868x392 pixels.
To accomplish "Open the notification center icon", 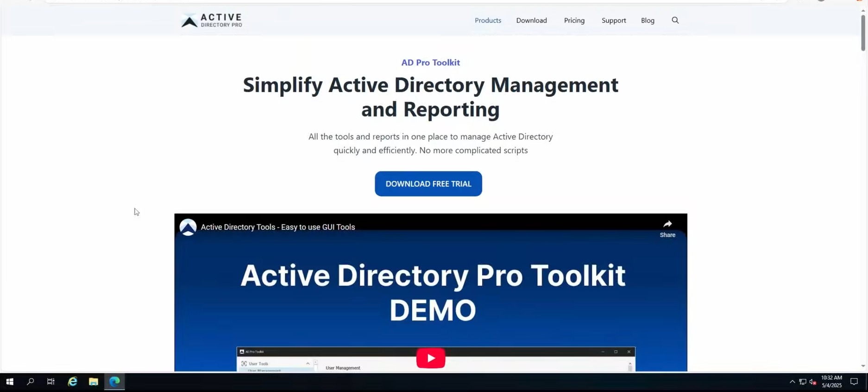I will (x=854, y=382).
